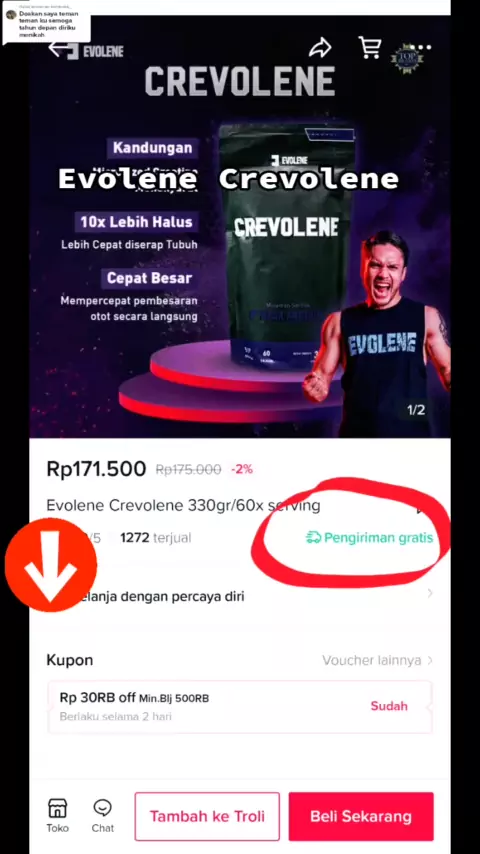This screenshot has width=480, height=854.
Task: Tap Sudah on the 30RB coupon
Action: click(389, 706)
